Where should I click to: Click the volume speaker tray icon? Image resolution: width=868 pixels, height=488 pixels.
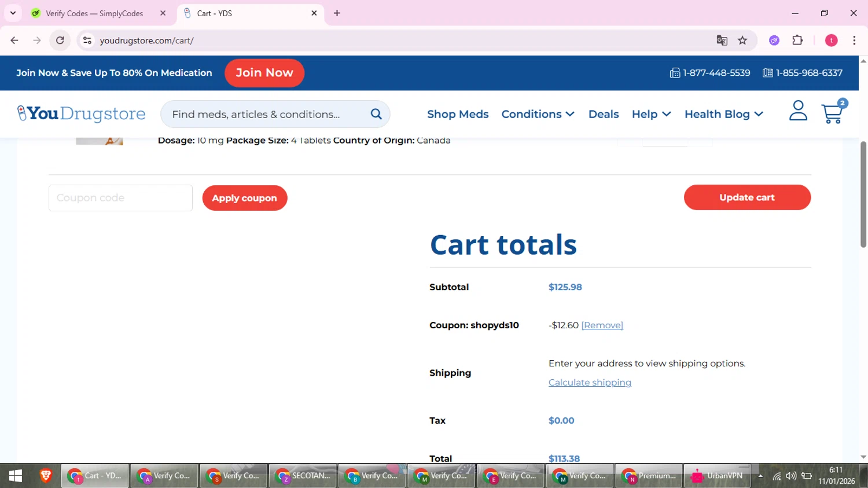pyautogui.click(x=791, y=476)
